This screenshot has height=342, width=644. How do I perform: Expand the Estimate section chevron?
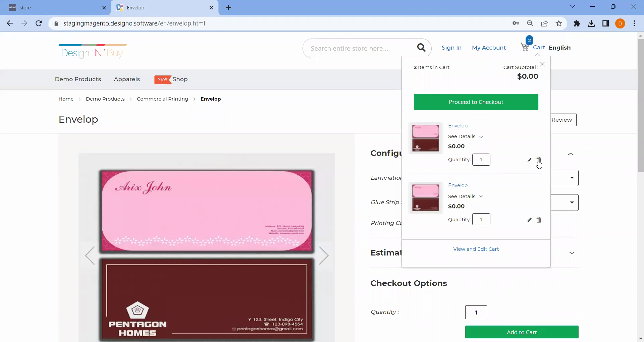tap(572, 253)
